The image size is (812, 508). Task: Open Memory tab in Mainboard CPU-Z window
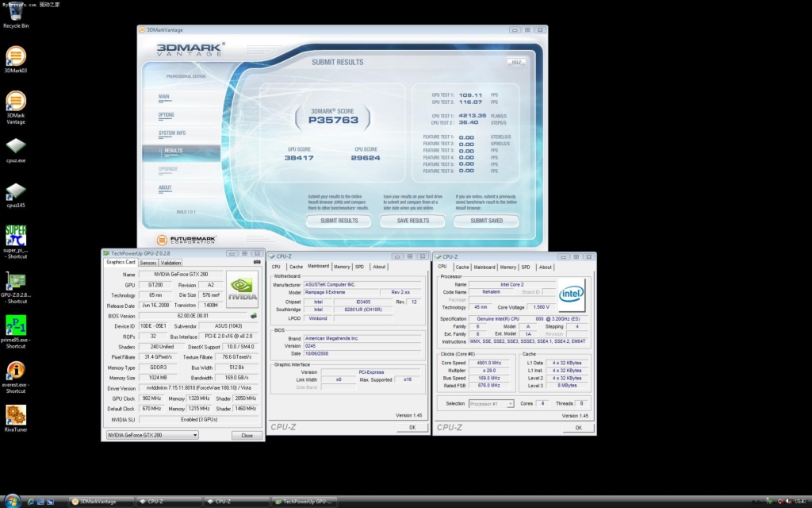point(342,267)
